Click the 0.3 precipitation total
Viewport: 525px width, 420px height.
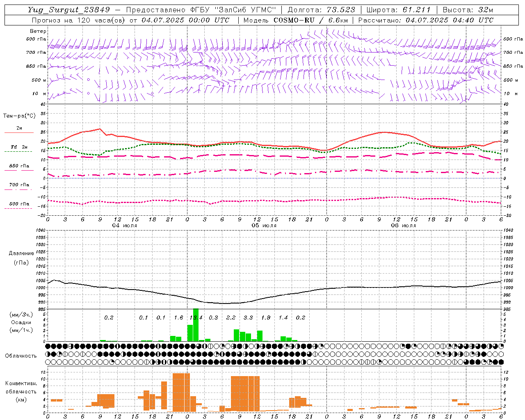(213, 317)
